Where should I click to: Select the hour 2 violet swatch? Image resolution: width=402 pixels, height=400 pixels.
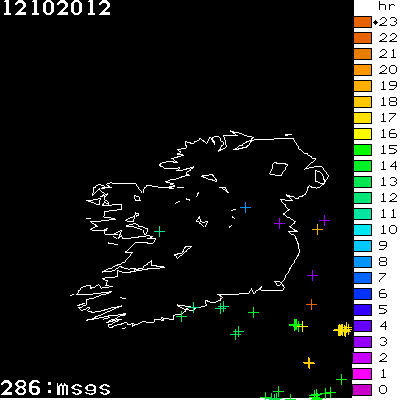click(x=362, y=358)
